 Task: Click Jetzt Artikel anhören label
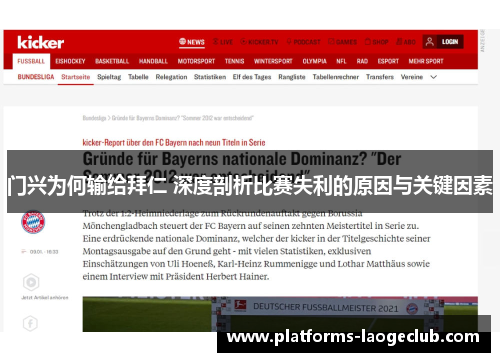point(45,297)
